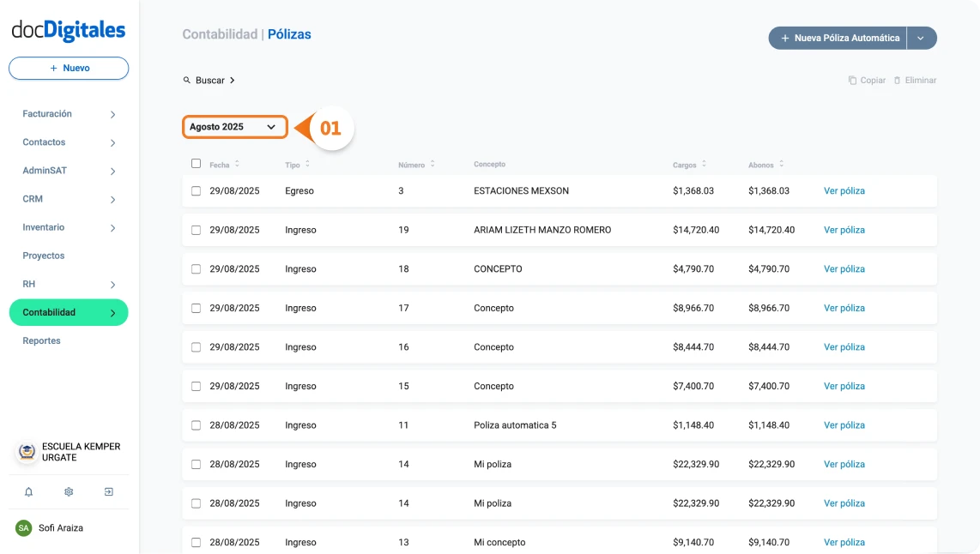980x554 pixels.
Task: Click the copy icon next to Copiar
Action: pos(854,80)
